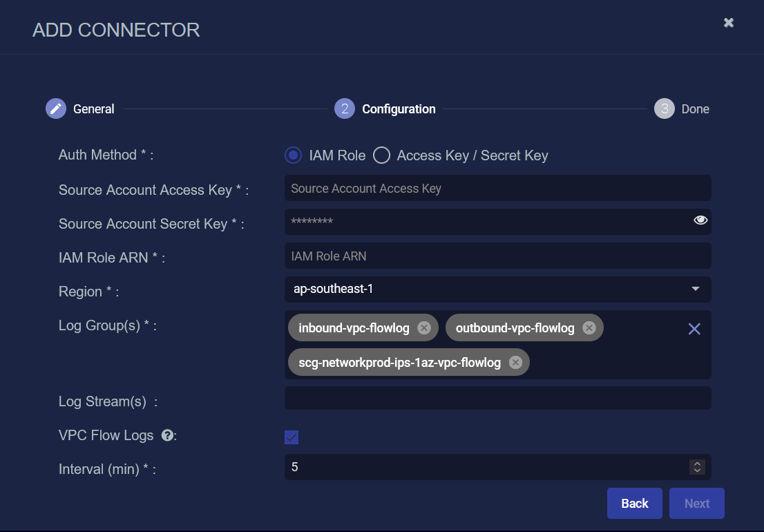This screenshot has height=532, width=764.
Task: Remove the outbound-vpc-flowlog tag
Action: 589,327
